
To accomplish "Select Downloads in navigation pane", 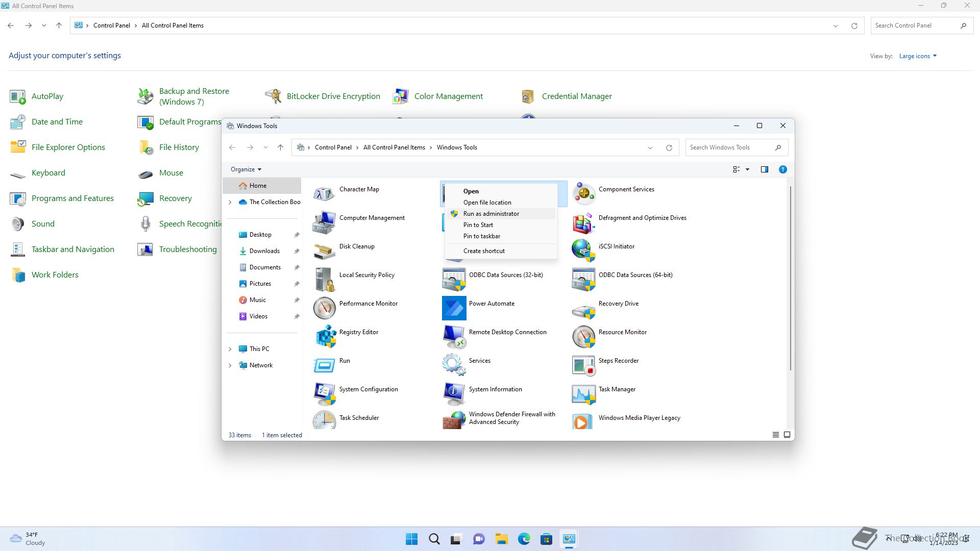I will pos(264,251).
